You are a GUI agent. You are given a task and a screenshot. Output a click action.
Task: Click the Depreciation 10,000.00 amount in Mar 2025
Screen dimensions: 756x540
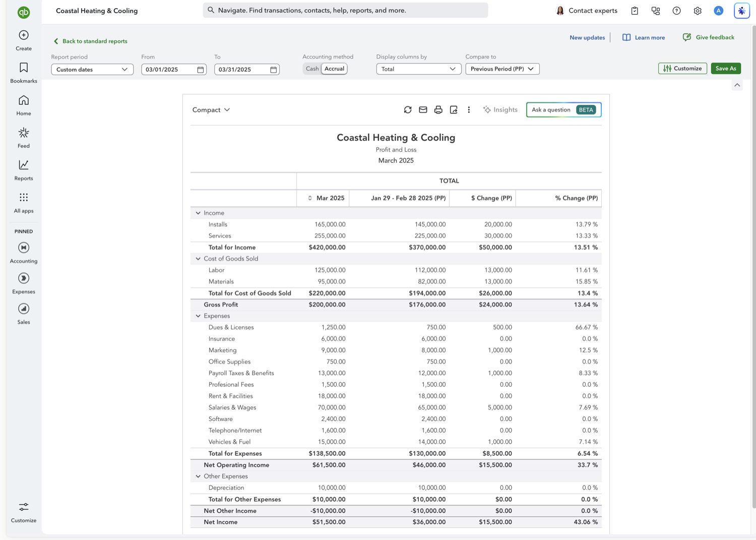coord(332,488)
